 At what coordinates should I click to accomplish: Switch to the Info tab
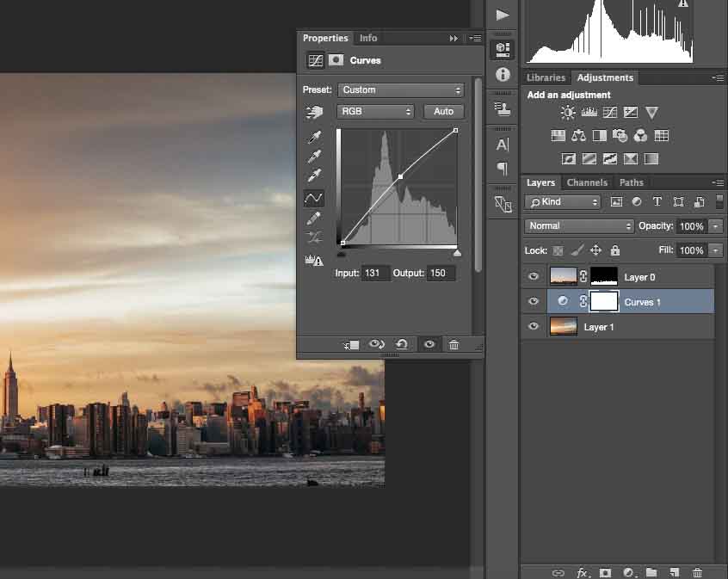pos(368,38)
